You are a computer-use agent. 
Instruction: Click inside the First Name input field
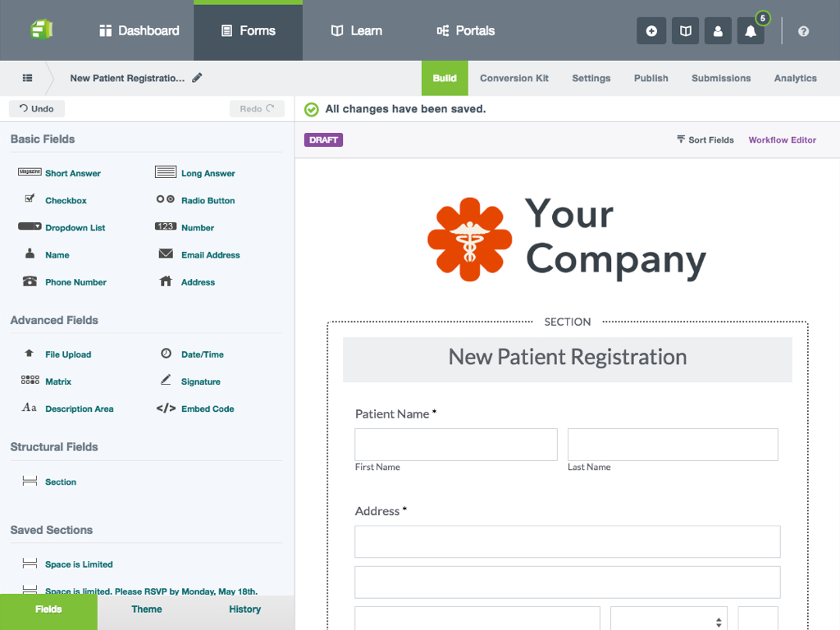[455, 444]
